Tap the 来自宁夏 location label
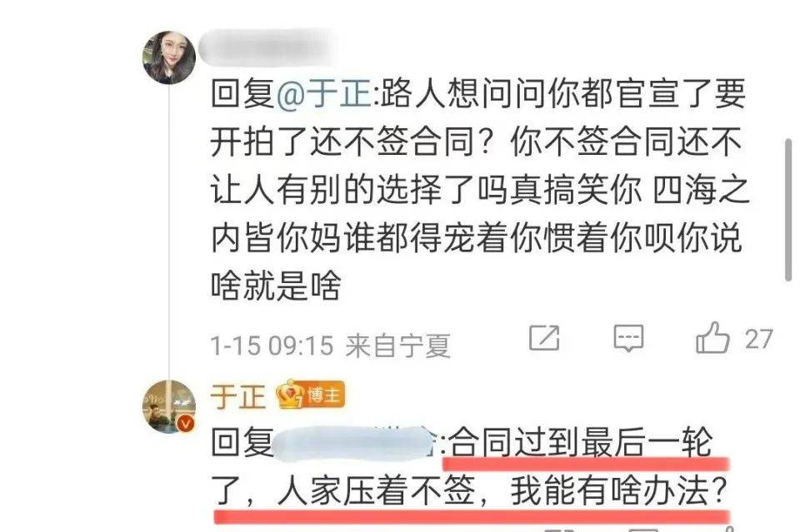Viewport: 800px width, 532px height. click(398, 346)
